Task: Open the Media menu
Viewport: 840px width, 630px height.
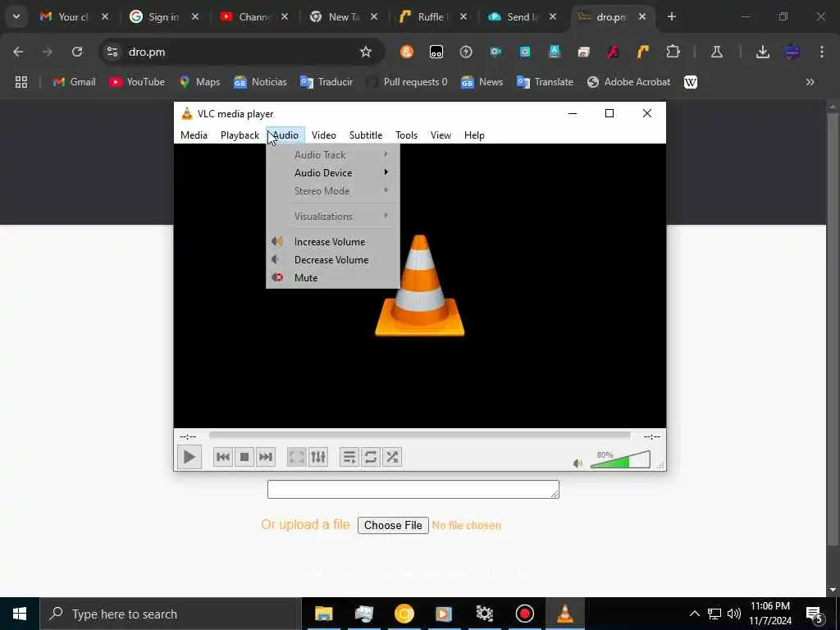Action: click(x=194, y=135)
